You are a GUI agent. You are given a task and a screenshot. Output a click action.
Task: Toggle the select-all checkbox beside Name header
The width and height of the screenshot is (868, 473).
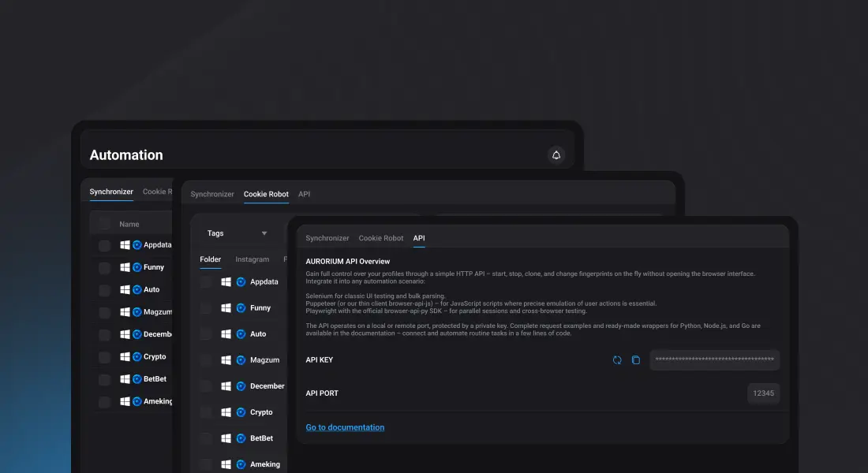click(x=104, y=224)
